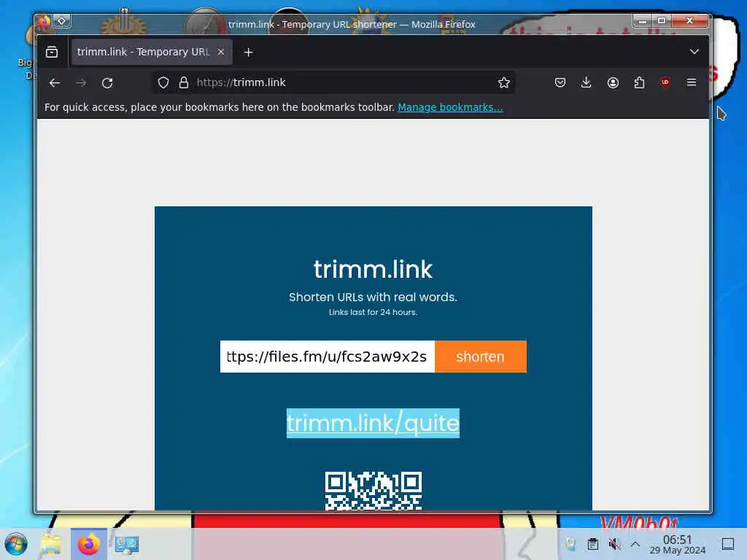Close the trimm.link tab
Viewport: 747px width, 560px height.
[x=221, y=52]
